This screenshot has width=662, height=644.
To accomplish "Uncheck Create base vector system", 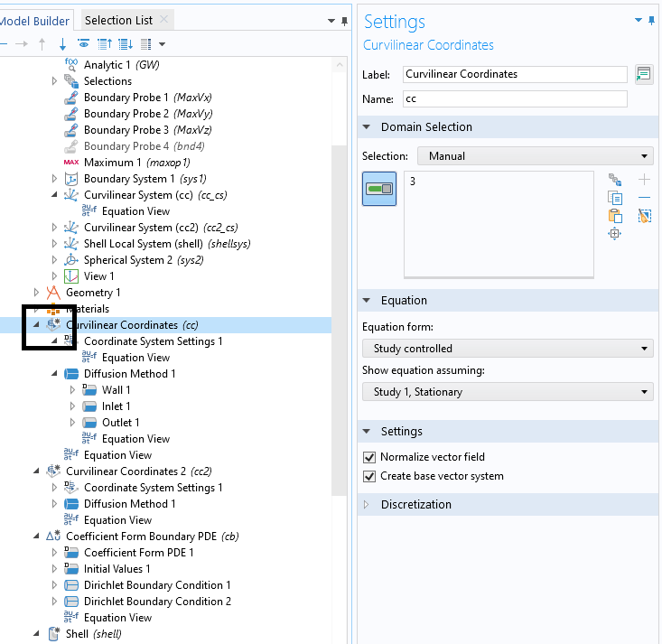I will tap(368, 476).
